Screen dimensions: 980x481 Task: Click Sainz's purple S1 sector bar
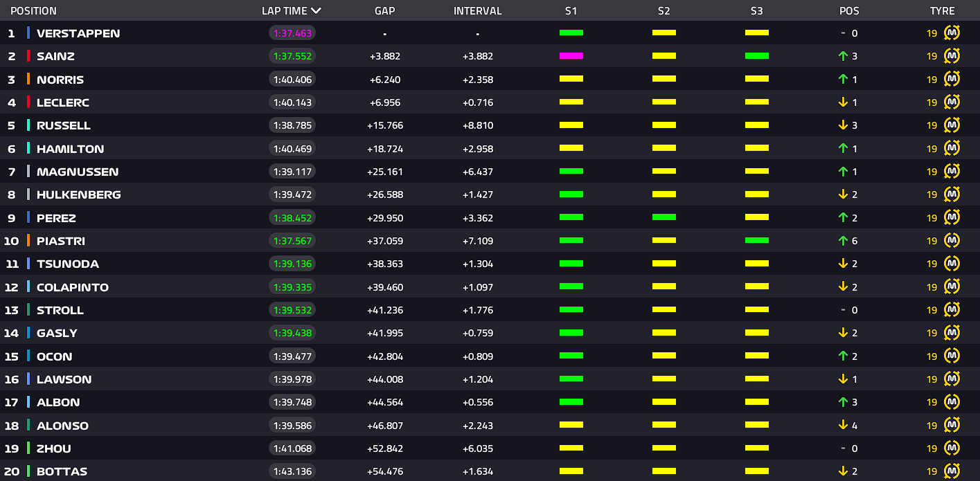tap(571, 56)
